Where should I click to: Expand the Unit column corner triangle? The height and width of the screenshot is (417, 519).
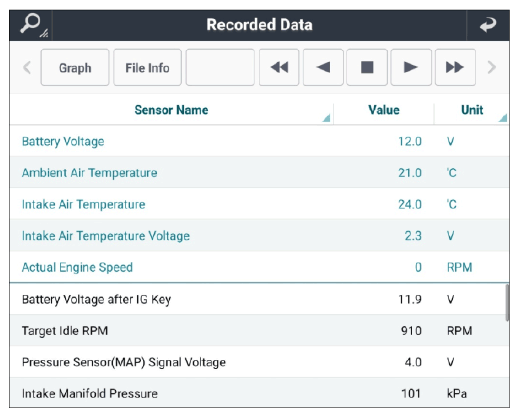click(503, 118)
